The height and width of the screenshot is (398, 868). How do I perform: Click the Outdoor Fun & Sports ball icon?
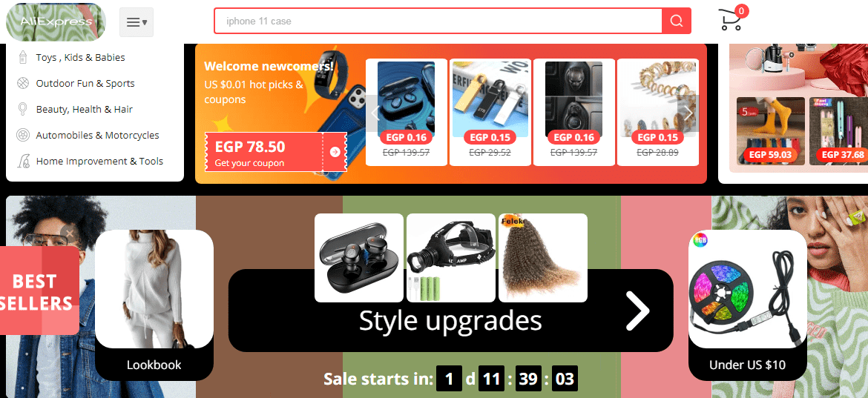pyautogui.click(x=23, y=84)
